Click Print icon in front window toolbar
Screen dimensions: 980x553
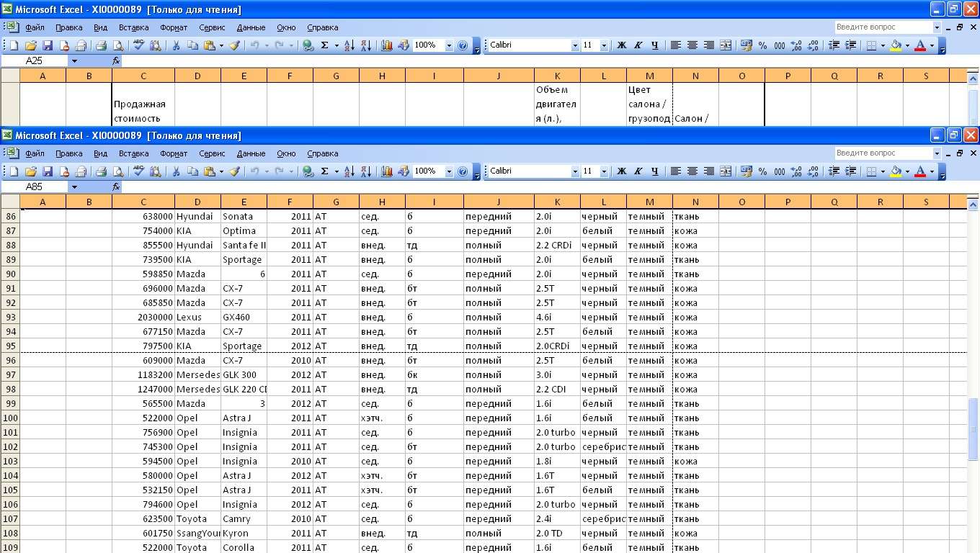pos(101,171)
